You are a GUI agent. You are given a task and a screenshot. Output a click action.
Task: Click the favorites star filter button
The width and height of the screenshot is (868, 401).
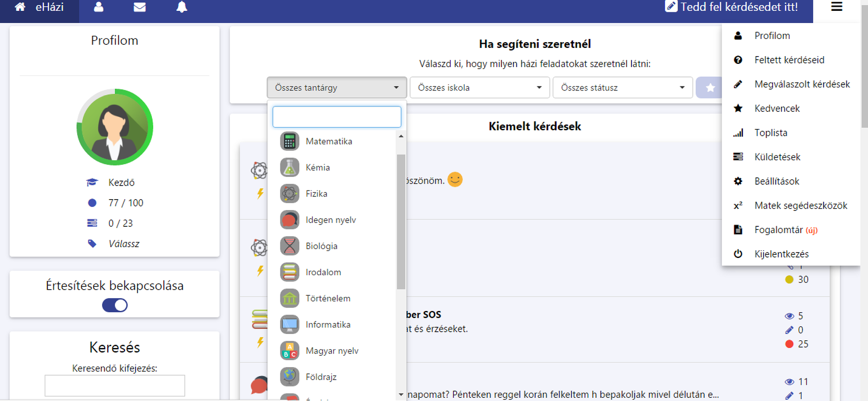710,87
